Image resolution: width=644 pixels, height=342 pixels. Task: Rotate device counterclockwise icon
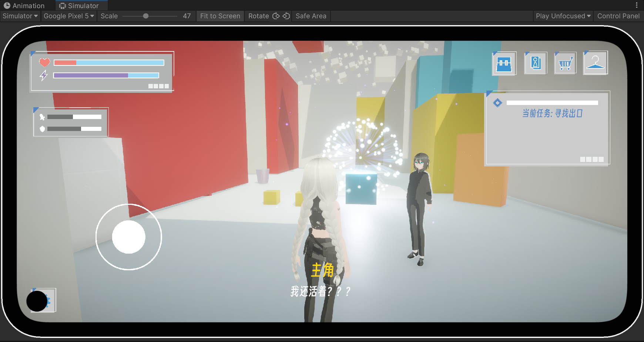[x=276, y=16]
